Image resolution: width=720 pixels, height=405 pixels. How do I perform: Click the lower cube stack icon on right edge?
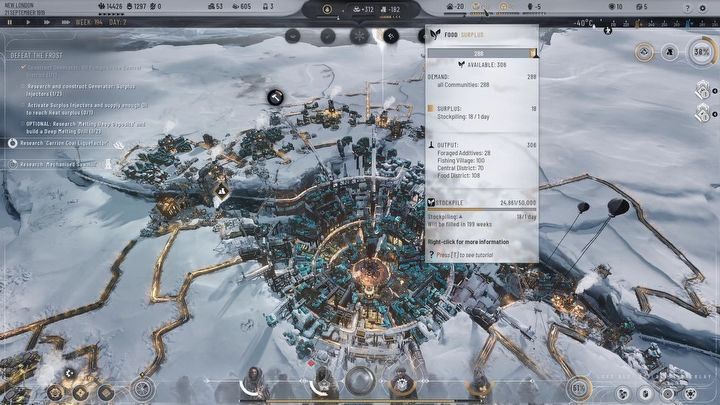tap(703, 113)
